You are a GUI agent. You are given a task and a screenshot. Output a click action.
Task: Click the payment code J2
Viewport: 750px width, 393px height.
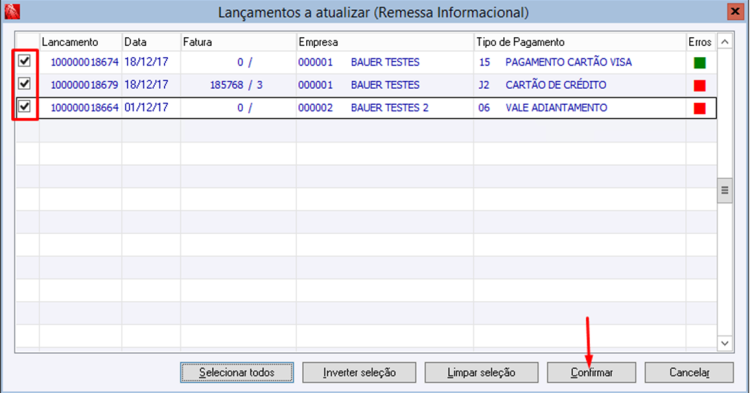point(484,85)
